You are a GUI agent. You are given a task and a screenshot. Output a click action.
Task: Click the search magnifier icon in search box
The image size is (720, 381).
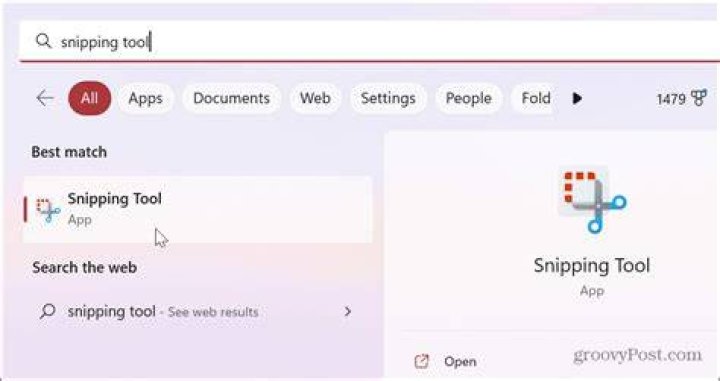tap(44, 41)
